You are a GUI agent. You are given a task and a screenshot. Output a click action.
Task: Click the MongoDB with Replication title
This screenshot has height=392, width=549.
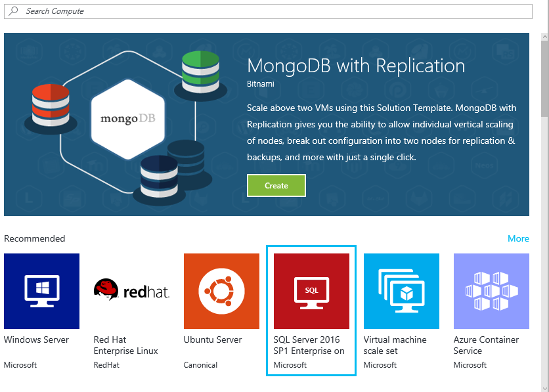click(x=356, y=66)
